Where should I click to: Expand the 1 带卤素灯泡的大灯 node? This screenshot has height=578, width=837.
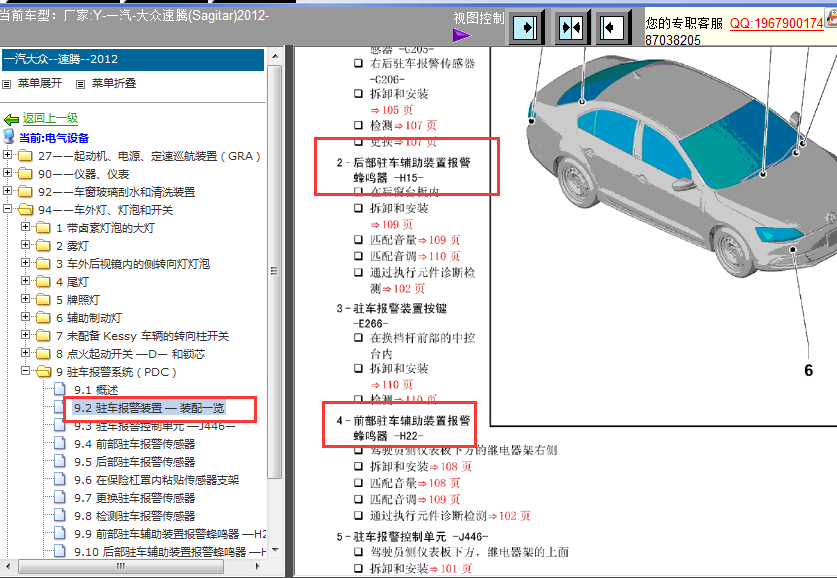[25, 227]
